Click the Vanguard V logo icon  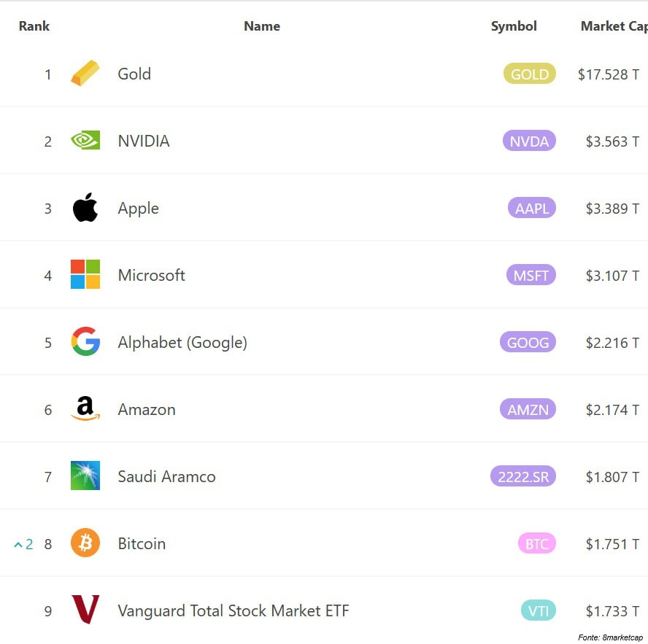tap(85, 609)
